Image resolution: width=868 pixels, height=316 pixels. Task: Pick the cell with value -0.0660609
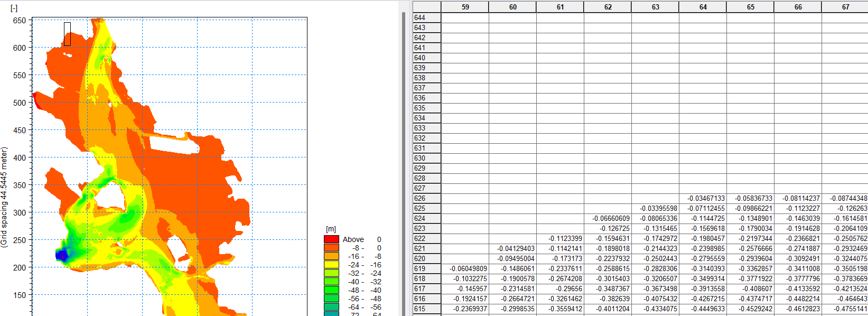(x=608, y=218)
